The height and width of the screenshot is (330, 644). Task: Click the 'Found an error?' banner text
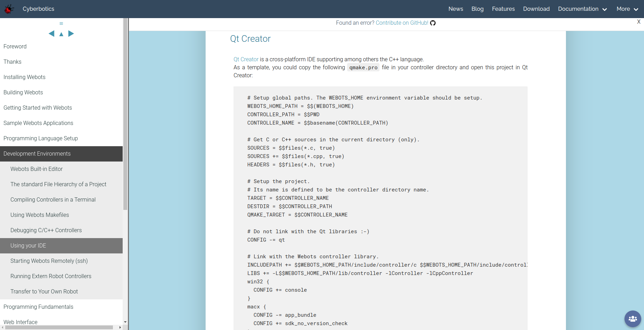click(x=355, y=23)
